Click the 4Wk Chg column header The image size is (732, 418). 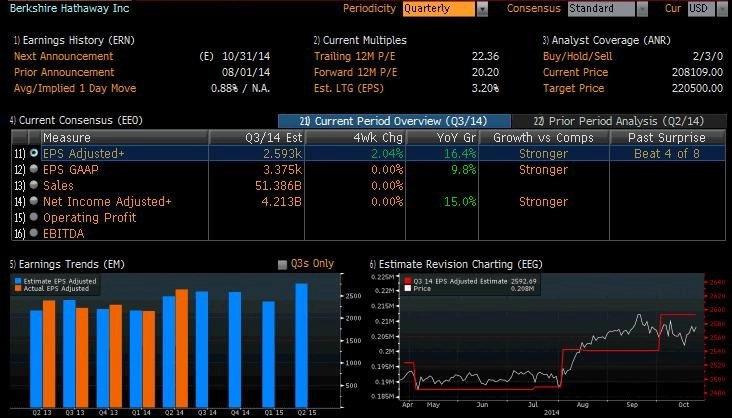355,137
